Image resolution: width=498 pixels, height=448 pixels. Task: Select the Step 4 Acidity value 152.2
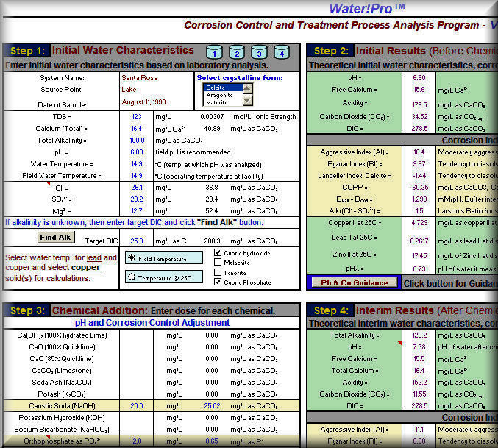[419, 383]
